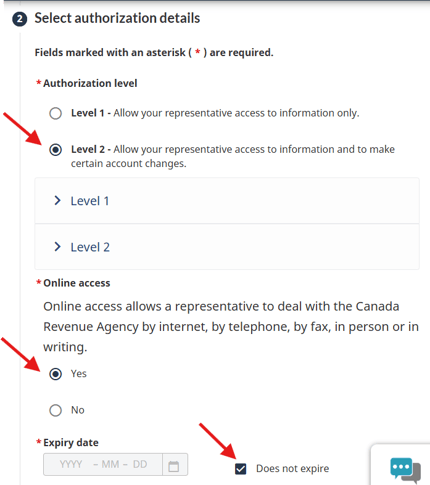Click the 'No' label text
Image resolution: width=430 pixels, height=485 pixels.
tap(78, 410)
